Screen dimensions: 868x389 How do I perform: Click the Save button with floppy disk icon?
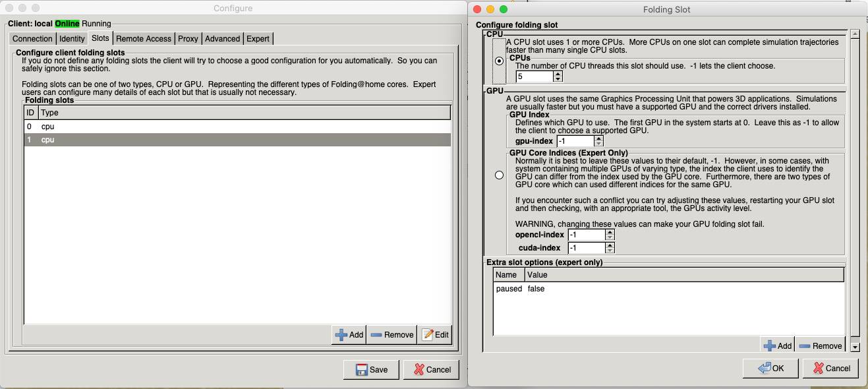pos(371,369)
